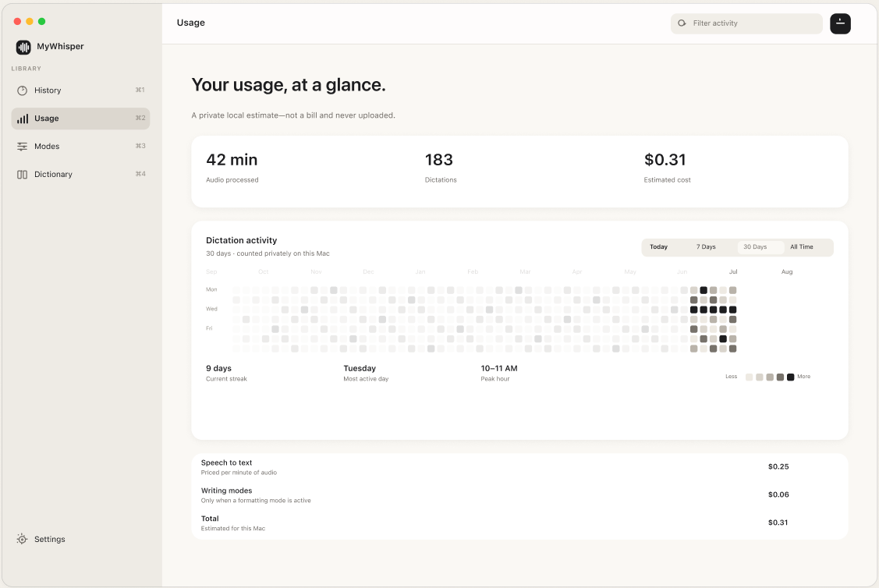This screenshot has width=879, height=588.
Task: Click the search icon in Filter activity
Action: coord(682,23)
